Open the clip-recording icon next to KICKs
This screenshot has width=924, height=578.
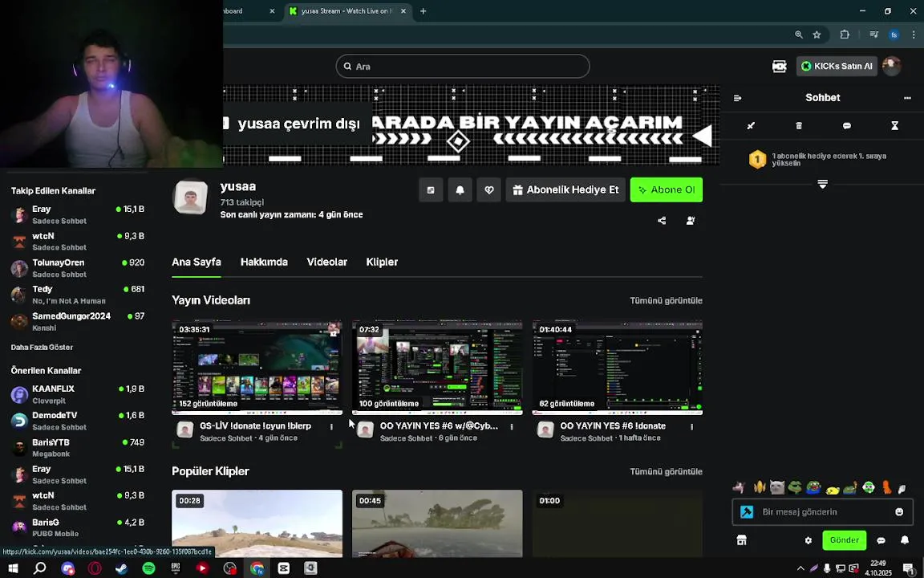(779, 66)
